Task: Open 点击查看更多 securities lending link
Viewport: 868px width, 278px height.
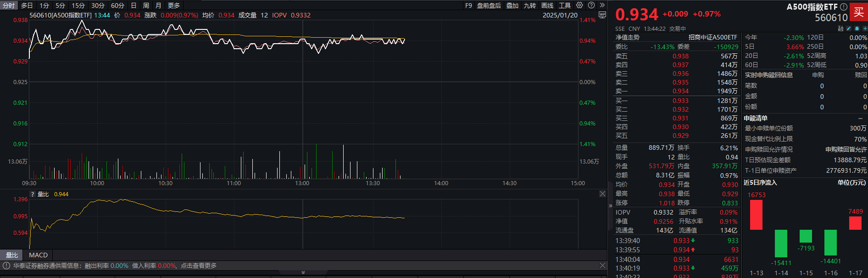Action: point(199,266)
